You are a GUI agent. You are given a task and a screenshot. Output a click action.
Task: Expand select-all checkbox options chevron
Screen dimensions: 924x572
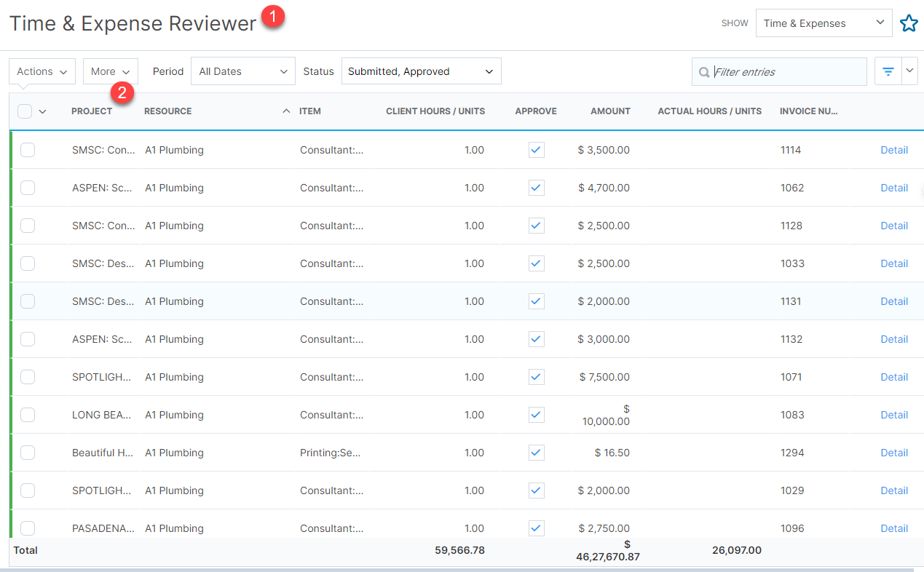point(42,111)
